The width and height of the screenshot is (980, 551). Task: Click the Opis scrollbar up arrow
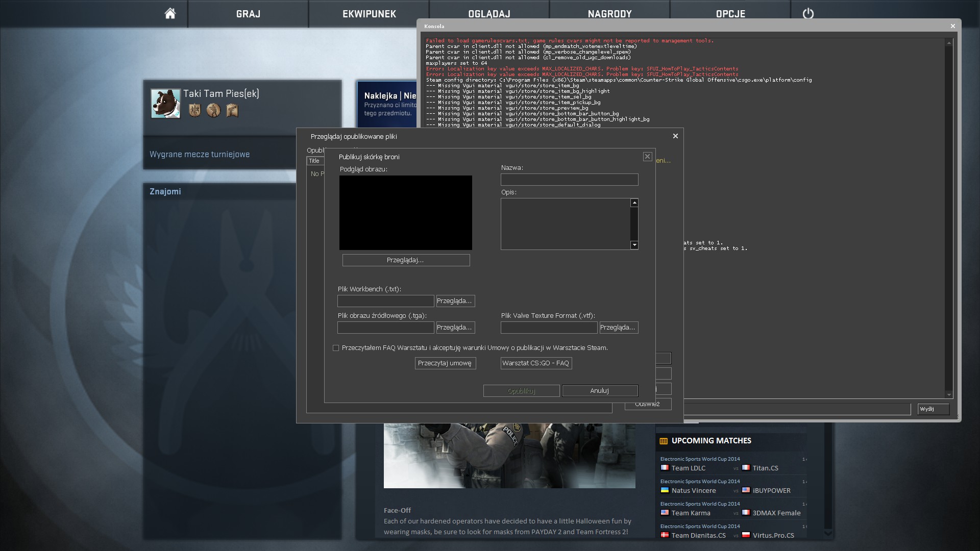(x=634, y=203)
